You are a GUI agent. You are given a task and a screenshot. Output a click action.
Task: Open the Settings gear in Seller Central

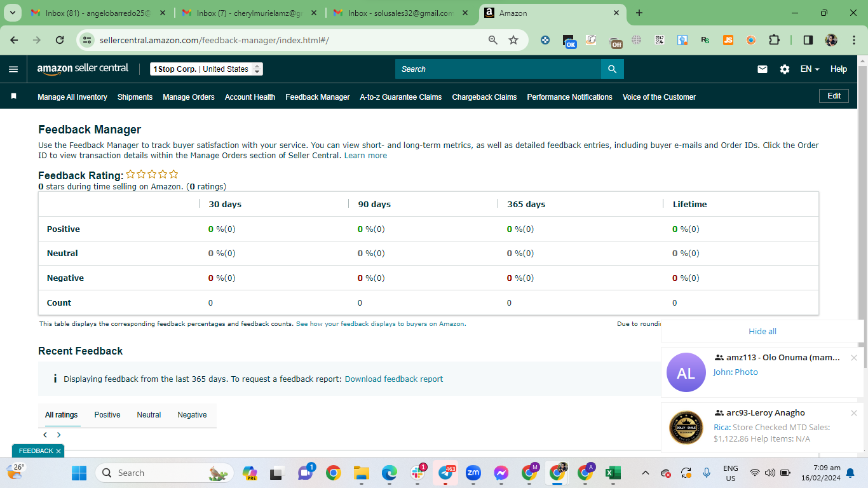(x=785, y=69)
